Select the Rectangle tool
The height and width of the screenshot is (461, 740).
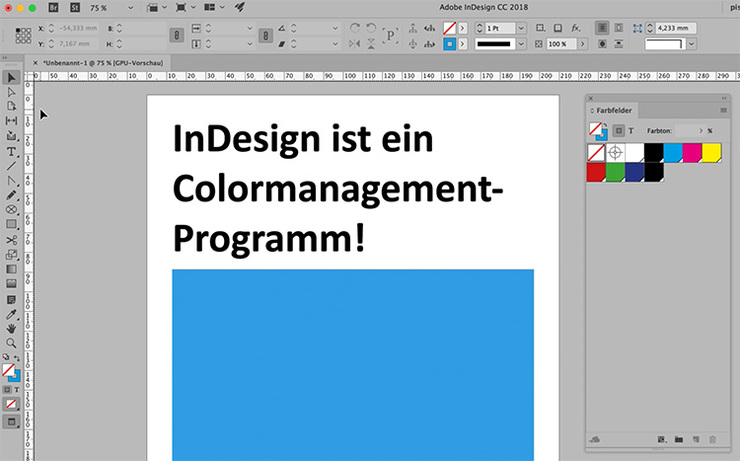click(x=11, y=225)
